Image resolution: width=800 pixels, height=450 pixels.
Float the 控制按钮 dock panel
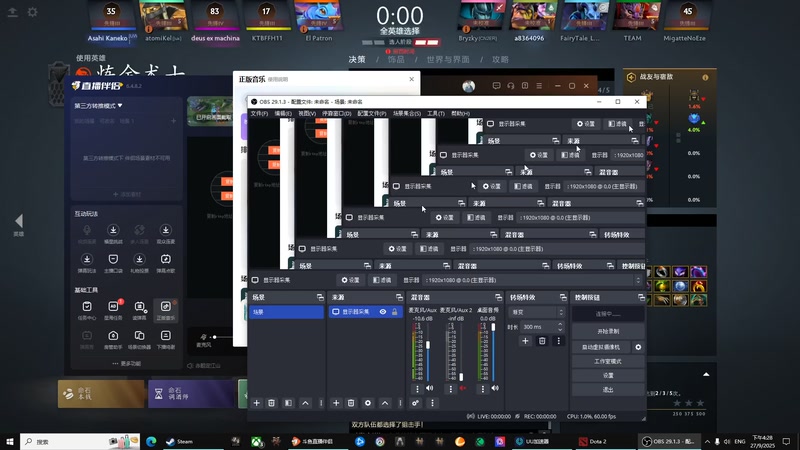coord(641,297)
